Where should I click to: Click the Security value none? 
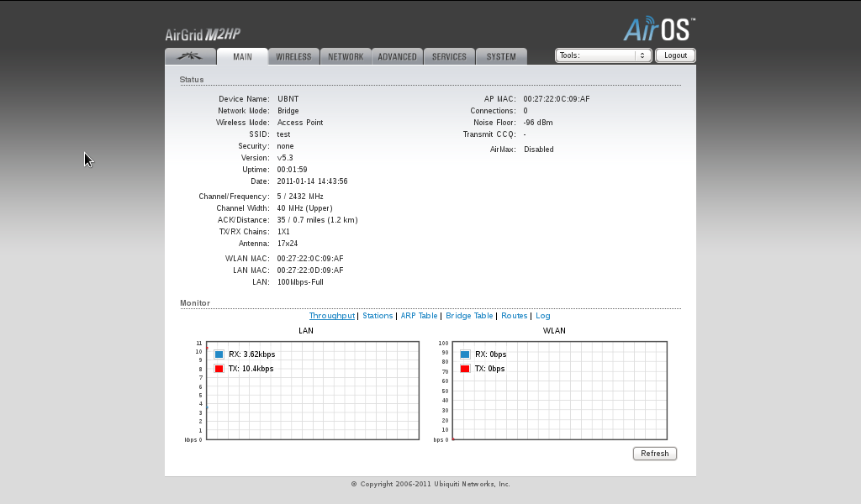(285, 146)
